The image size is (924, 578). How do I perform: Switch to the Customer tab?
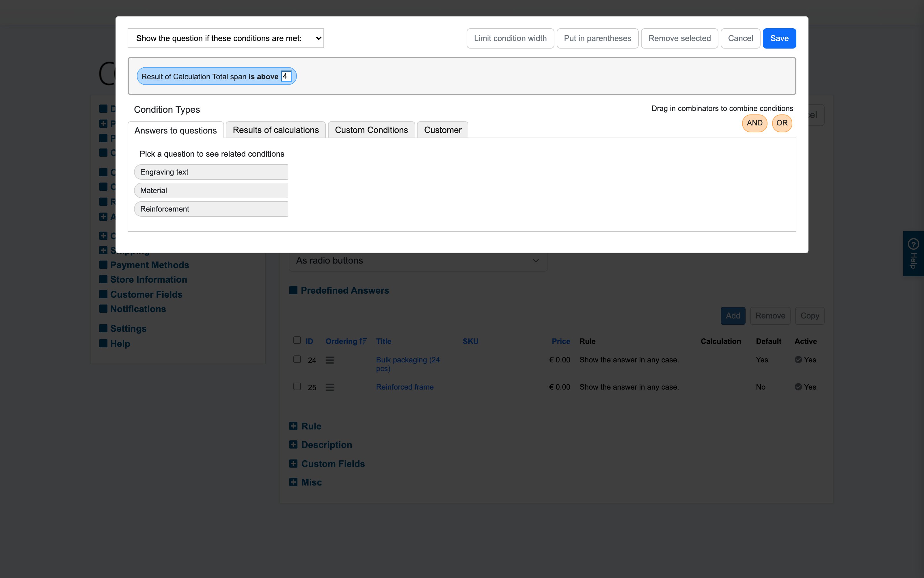[x=443, y=130]
